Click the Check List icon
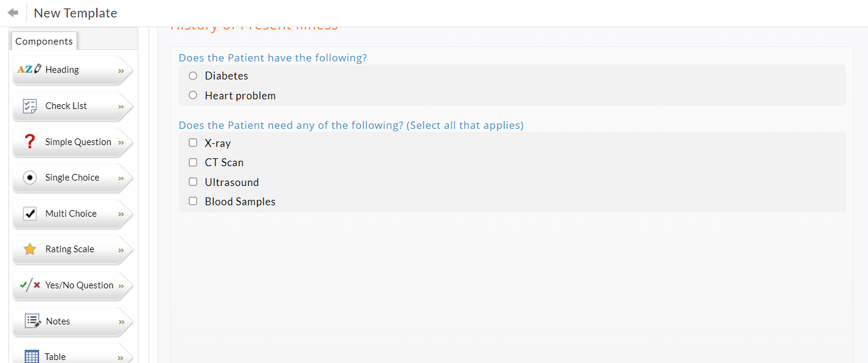 pos(29,106)
